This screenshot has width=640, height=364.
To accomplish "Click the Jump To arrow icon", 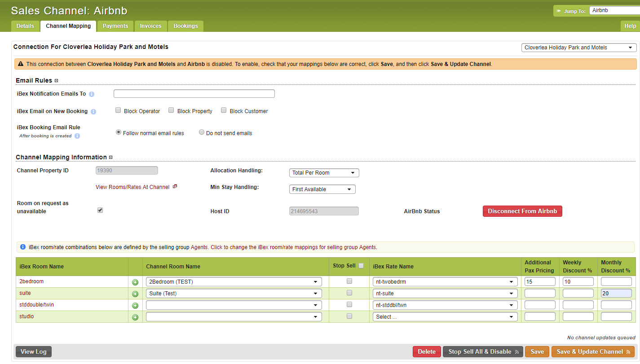I will coord(559,11).
